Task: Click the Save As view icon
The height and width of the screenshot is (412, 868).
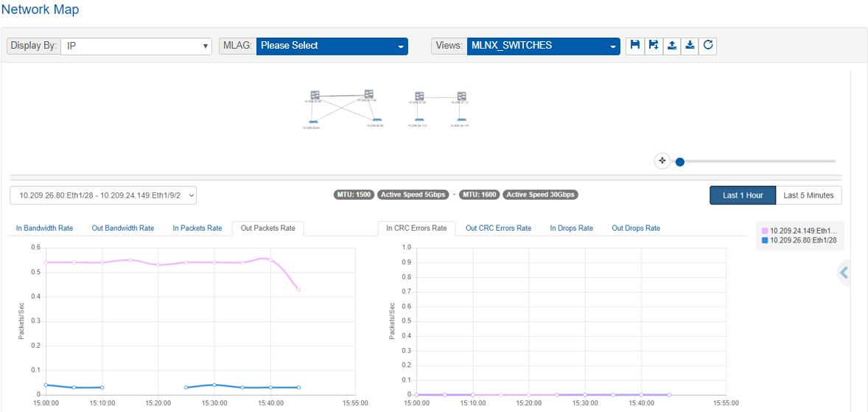Action: 653,46
